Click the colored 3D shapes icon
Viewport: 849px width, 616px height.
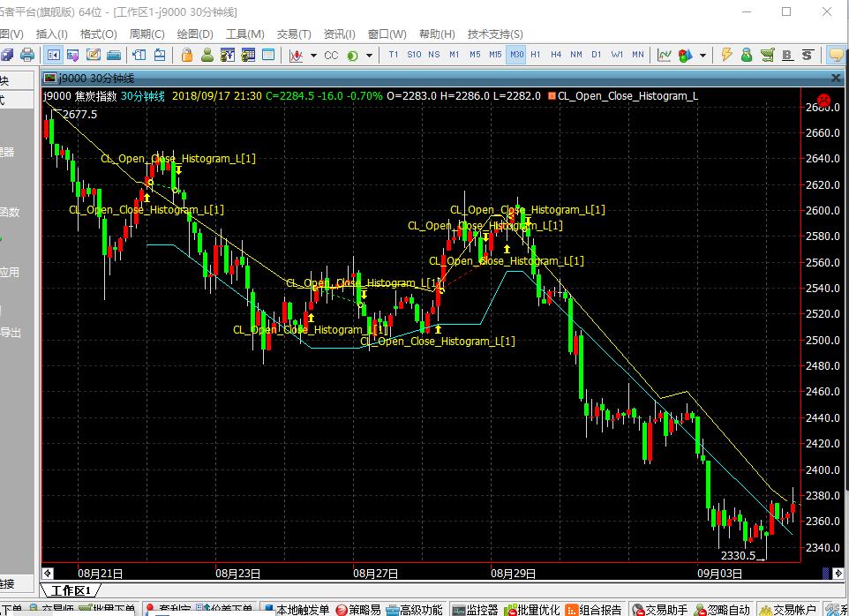(685, 56)
